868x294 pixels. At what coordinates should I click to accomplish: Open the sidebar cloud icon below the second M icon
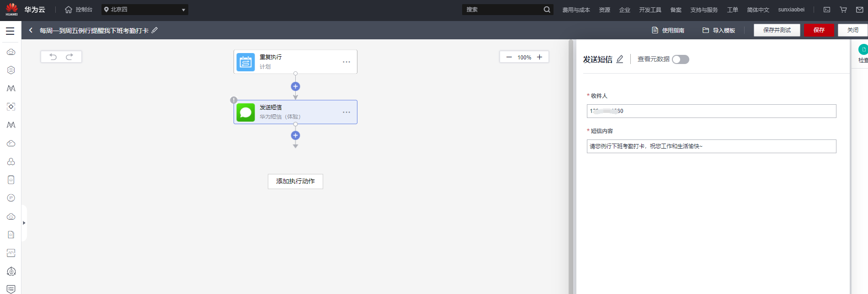tap(11, 143)
